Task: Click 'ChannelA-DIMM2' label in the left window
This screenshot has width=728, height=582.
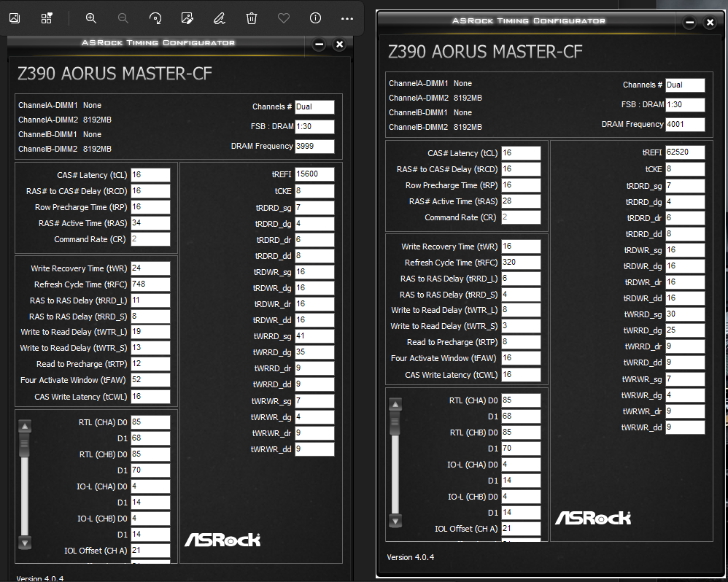Action: click(48, 120)
